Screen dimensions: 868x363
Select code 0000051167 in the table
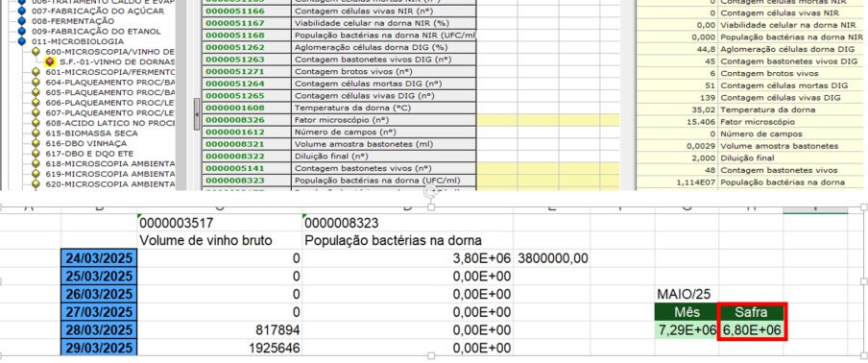pyautogui.click(x=247, y=23)
